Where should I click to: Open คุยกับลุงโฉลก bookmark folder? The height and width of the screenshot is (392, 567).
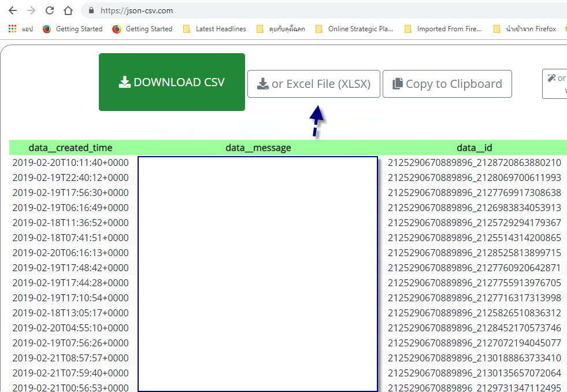[280, 28]
